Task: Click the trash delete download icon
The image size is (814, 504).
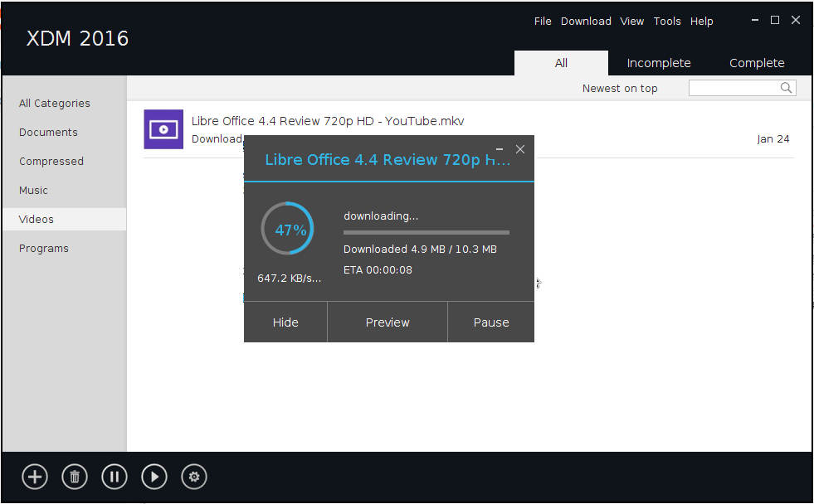Action: [x=75, y=477]
